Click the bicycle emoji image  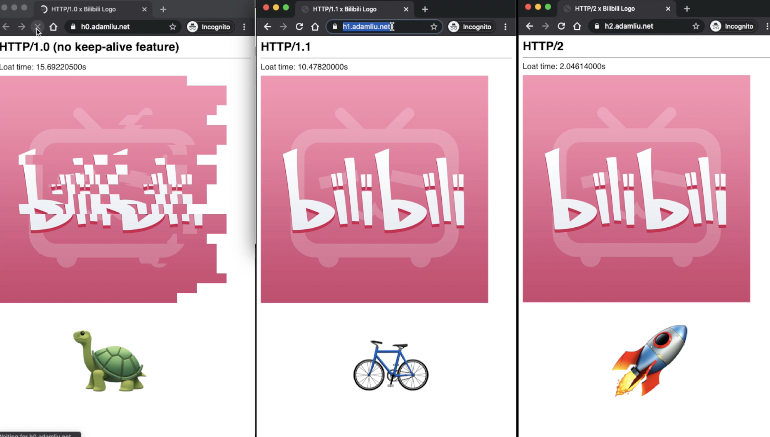(x=390, y=365)
